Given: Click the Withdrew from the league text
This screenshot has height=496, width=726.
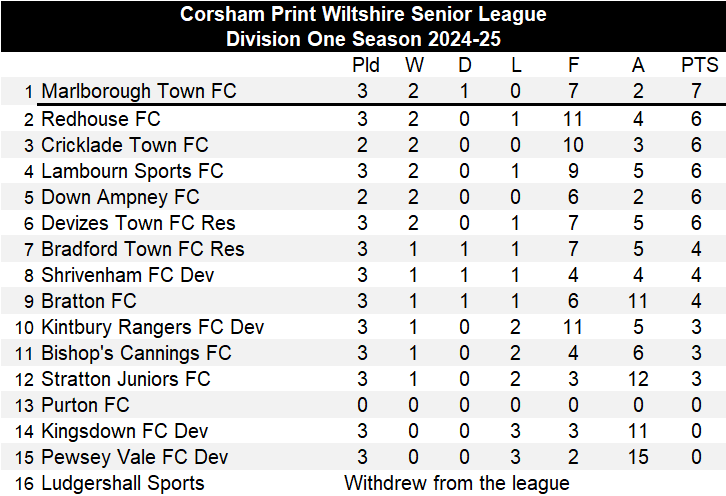Looking at the screenshot, I should tap(457, 483).
